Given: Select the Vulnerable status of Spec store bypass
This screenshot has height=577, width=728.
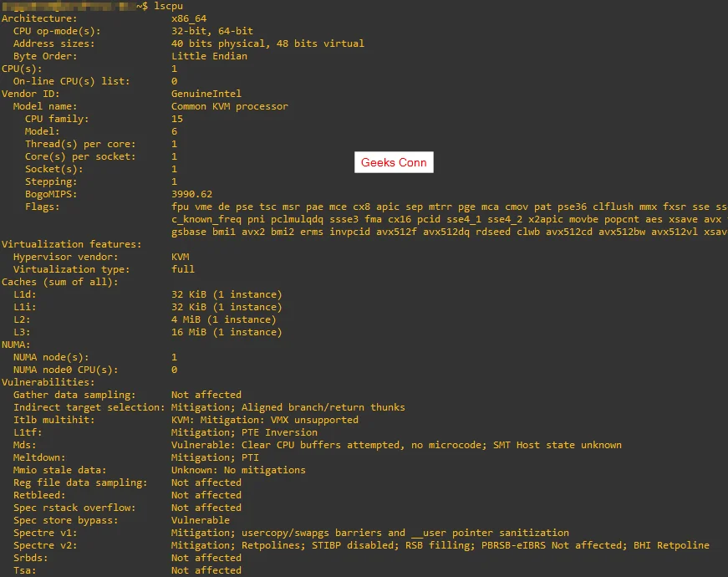Looking at the screenshot, I should click(200, 520).
